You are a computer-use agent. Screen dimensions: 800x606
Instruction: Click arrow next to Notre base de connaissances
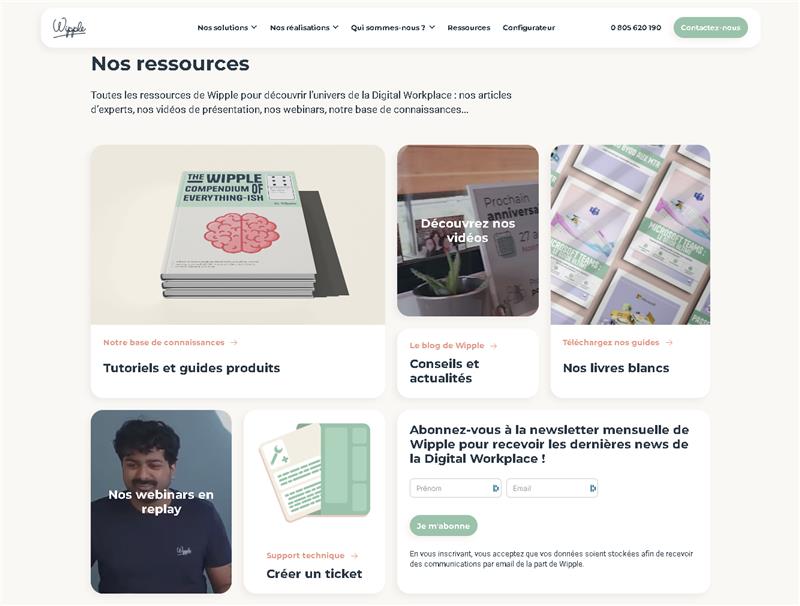coord(234,342)
